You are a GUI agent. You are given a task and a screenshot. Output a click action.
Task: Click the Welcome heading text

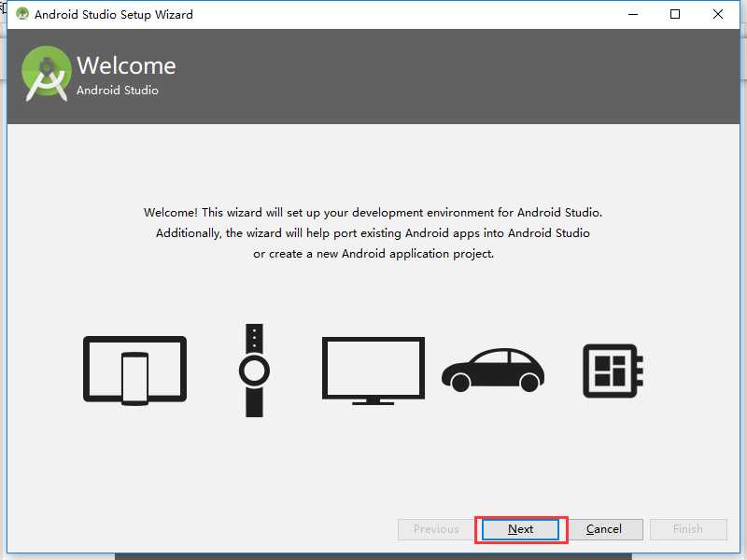click(x=126, y=65)
